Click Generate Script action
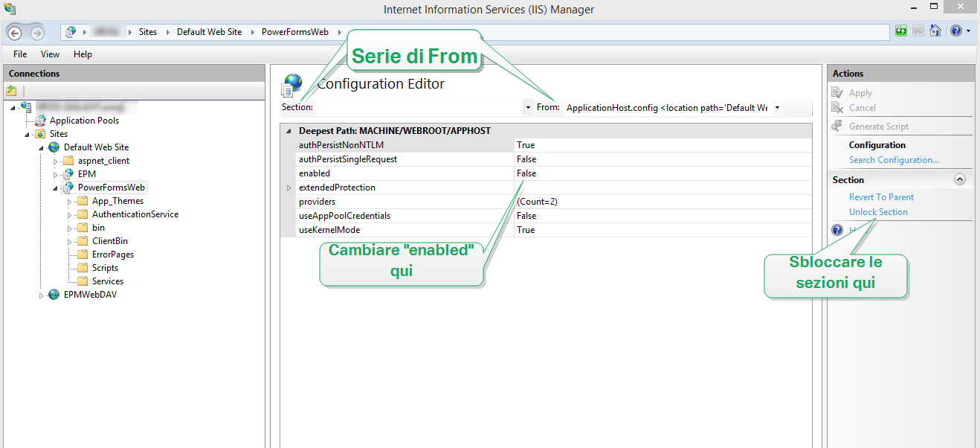 tap(879, 127)
